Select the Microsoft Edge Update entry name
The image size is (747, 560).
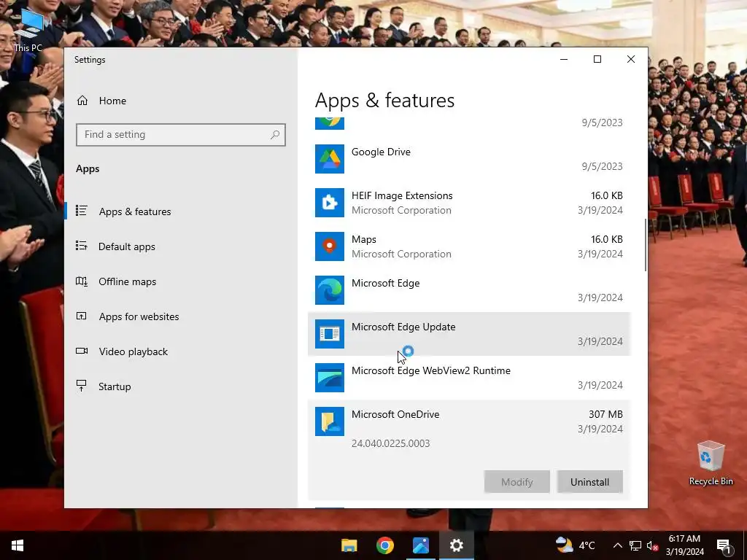(x=403, y=327)
